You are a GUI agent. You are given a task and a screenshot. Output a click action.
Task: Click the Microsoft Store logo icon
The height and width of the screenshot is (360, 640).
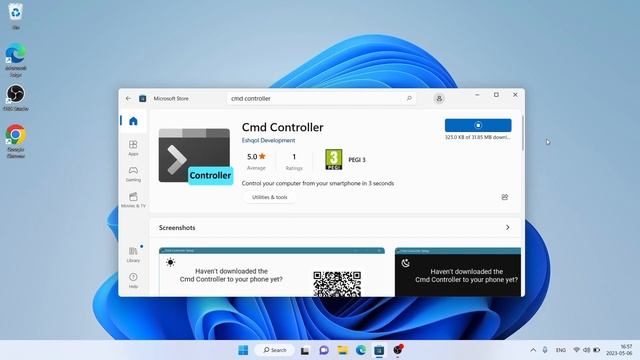click(x=142, y=98)
